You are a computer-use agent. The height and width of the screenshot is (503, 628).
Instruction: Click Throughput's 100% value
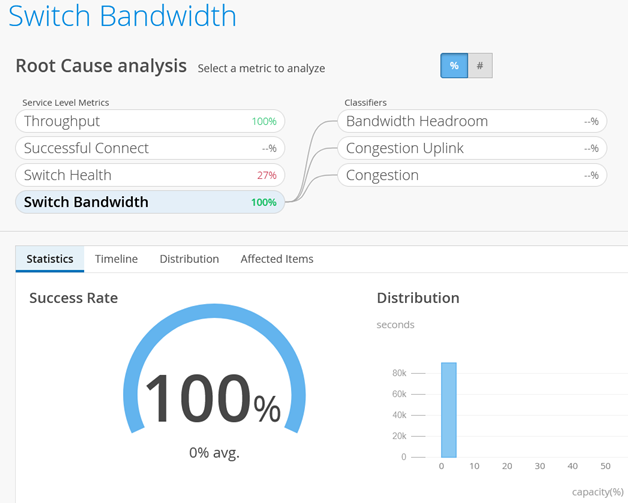pos(264,122)
